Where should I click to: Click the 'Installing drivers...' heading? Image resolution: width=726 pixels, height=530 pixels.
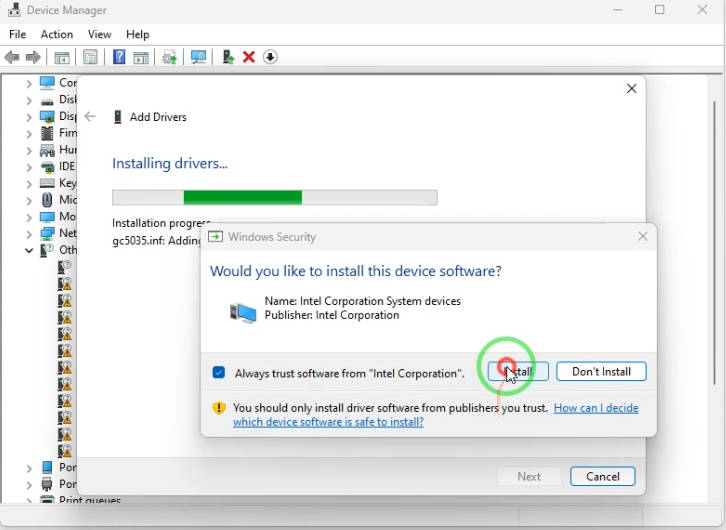click(x=170, y=163)
